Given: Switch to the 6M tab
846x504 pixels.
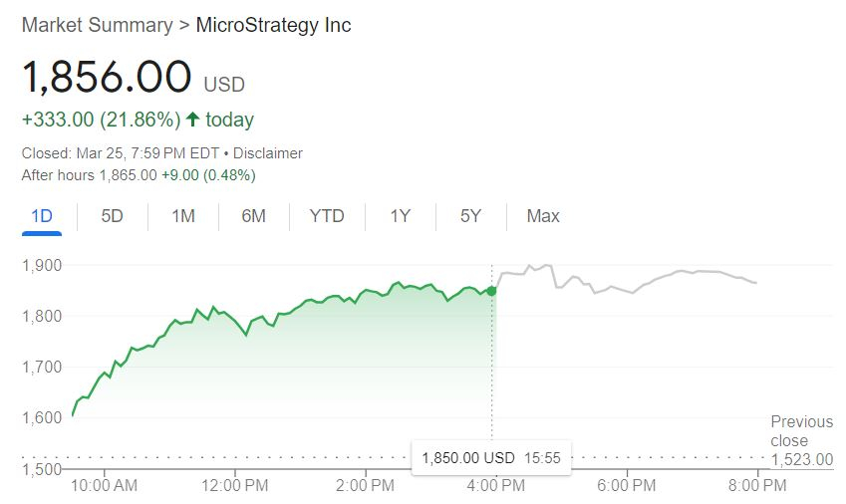Looking at the screenshot, I should click(253, 216).
